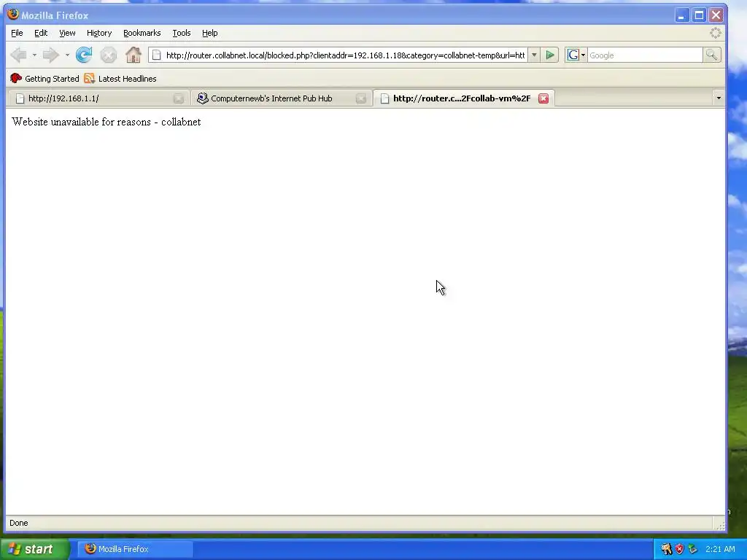Click the window resize grip corner
This screenshot has width=747, height=560.
720,524
